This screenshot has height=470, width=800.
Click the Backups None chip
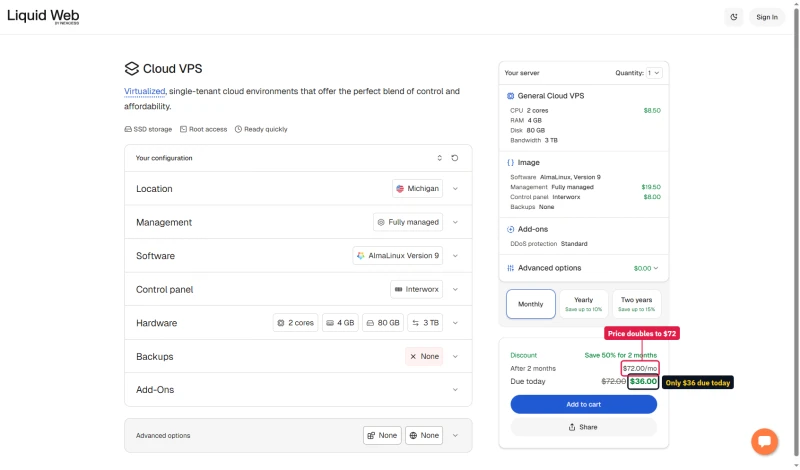[424, 356]
